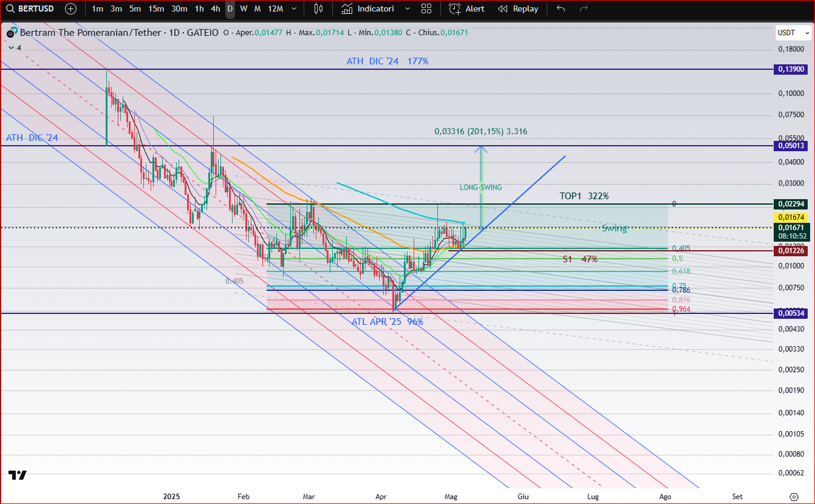Click the TradingView logo
This screenshot has width=815, height=504.
(x=17, y=475)
